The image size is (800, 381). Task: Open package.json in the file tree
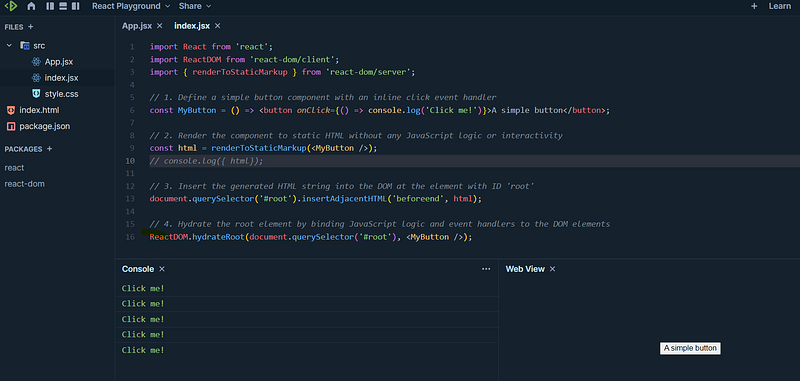(x=44, y=126)
